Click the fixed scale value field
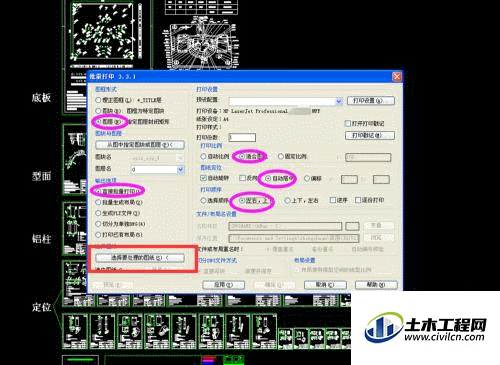 368,157
